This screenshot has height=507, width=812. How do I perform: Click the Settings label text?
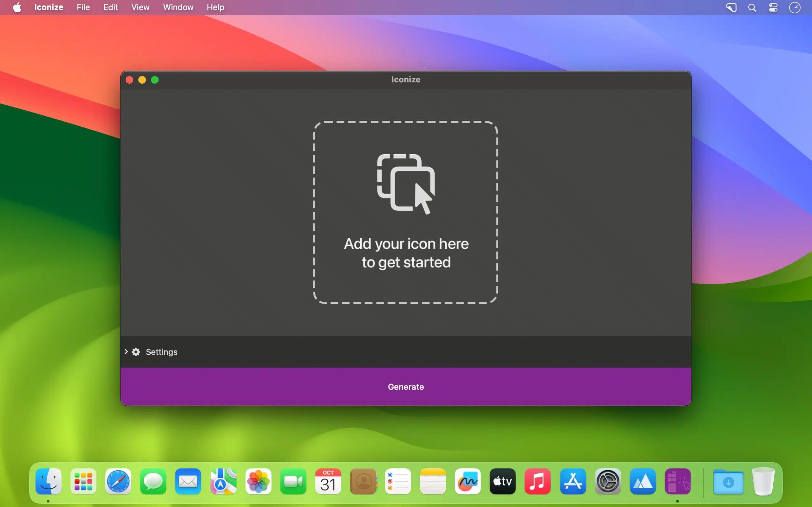point(161,352)
